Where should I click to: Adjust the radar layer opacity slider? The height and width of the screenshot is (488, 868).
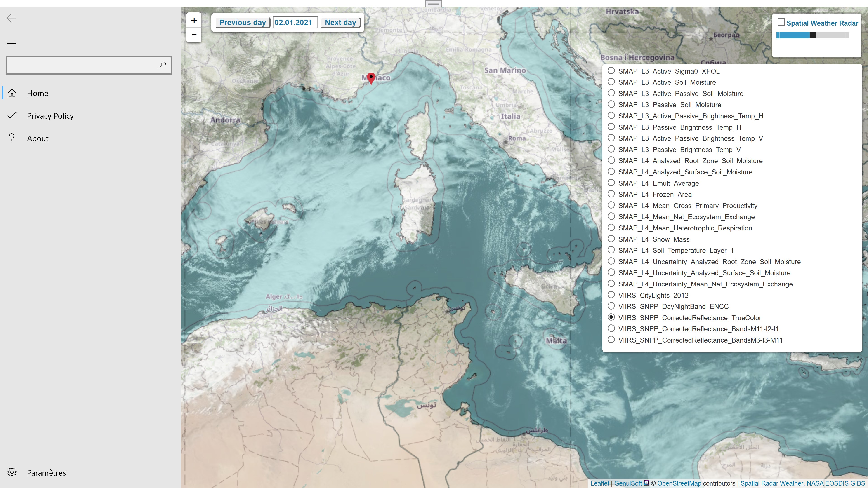click(x=812, y=35)
